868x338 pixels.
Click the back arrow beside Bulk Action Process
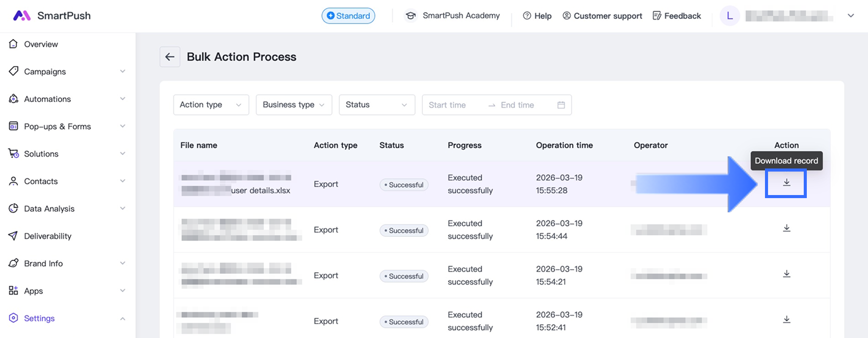coord(170,57)
